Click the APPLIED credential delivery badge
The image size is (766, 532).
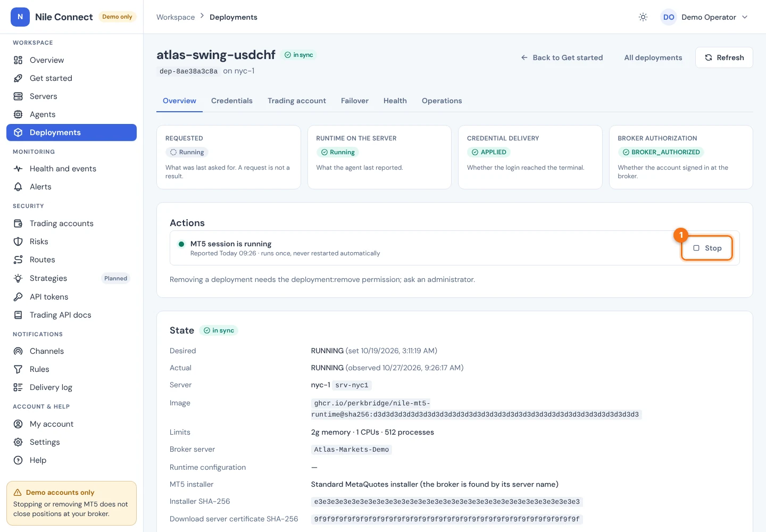[x=488, y=152]
